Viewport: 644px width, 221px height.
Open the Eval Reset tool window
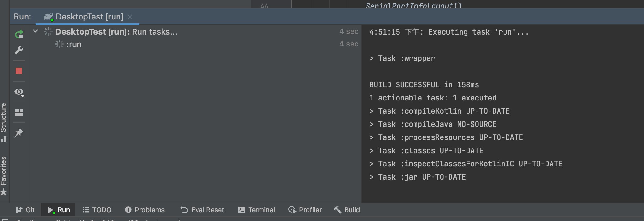[202, 210]
